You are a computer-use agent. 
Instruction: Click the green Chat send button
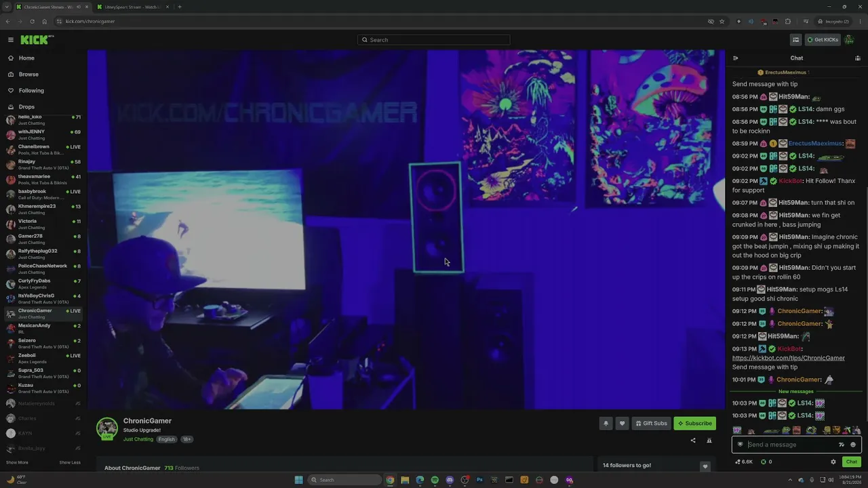pyautogui.click(x=852, y=462)
